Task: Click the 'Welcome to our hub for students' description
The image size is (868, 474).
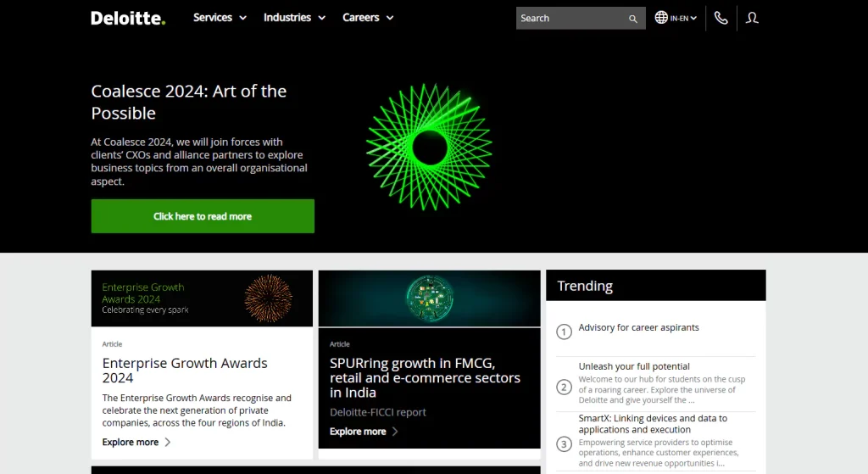Action: coord(661,389)
